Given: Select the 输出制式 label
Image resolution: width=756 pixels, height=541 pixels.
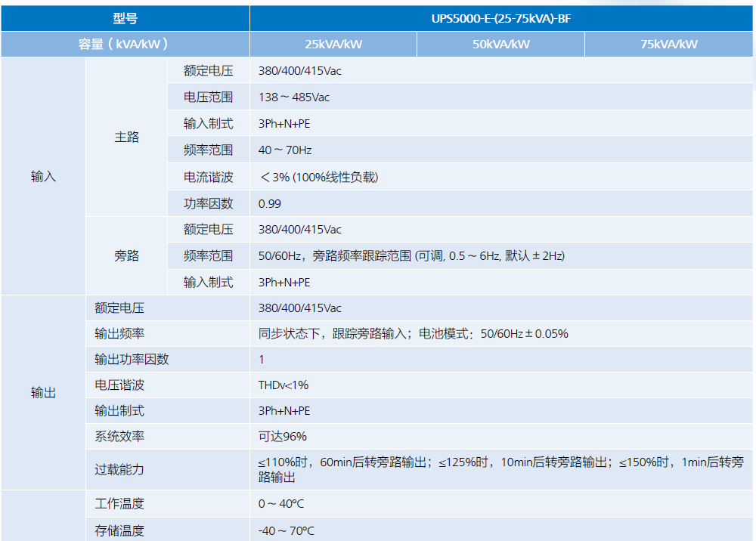Looking at the screenshot, I should (119, 410).
